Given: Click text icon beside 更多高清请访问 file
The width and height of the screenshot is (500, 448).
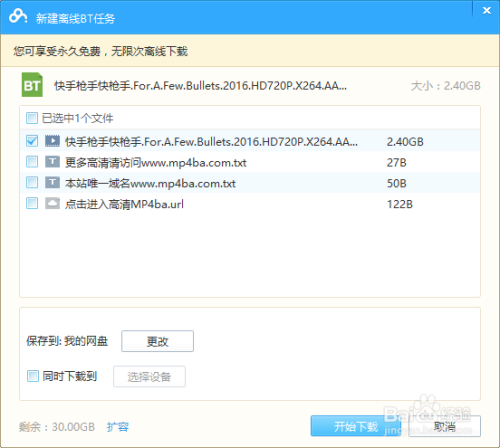Looking at the screenshot, I should pos(52,162).
